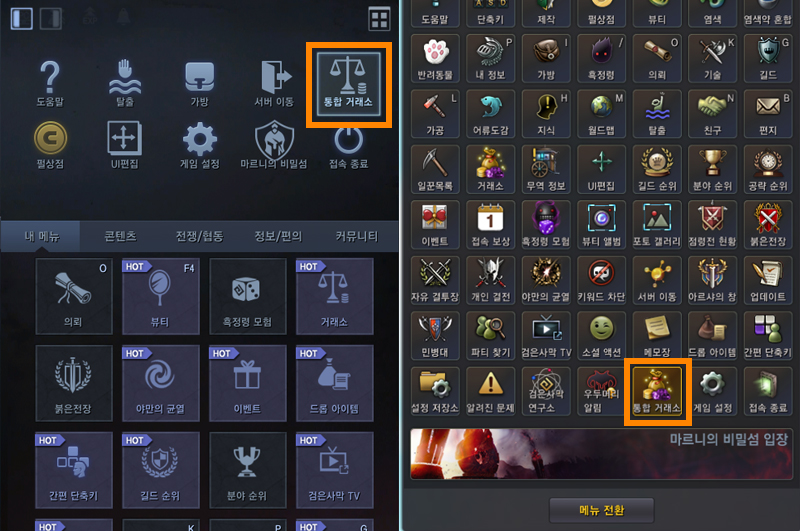Viewport: 800px width, 531px height.
Task: Open the 길드 순위 crown icon
Action: click(x=657, y=169)
